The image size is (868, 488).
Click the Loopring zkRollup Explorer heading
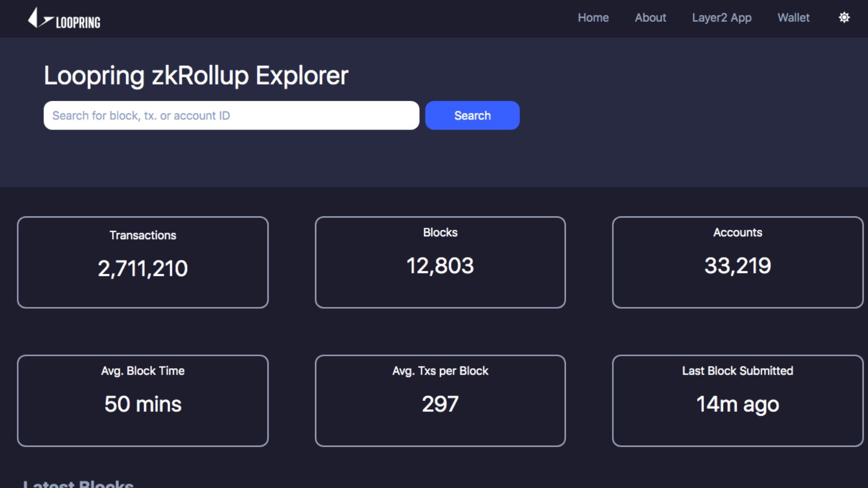[x=196, y=75]
